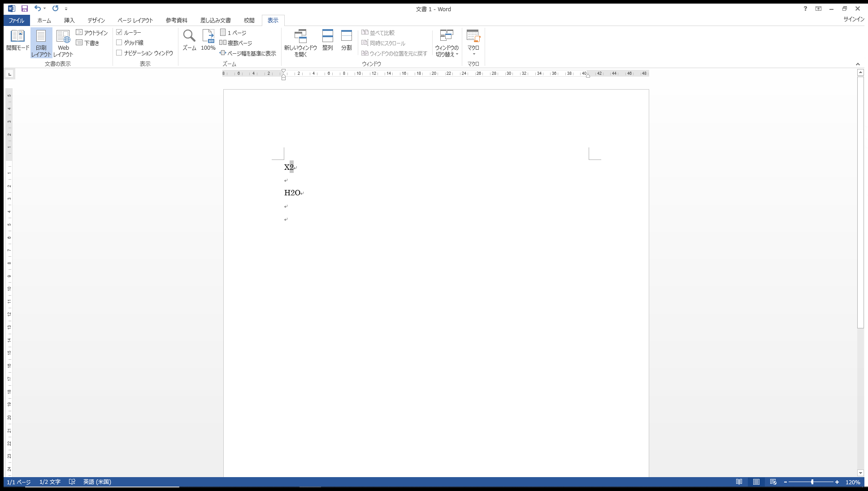This screenshot has width=868, height=491.
Task: Open Outline (アウトライン) view
Action: [92, 33]
